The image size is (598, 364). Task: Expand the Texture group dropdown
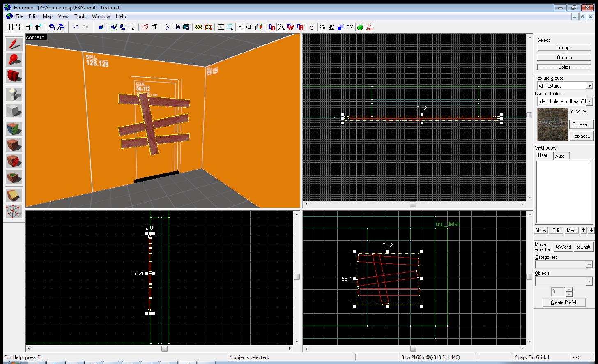(x=589, y=86)
